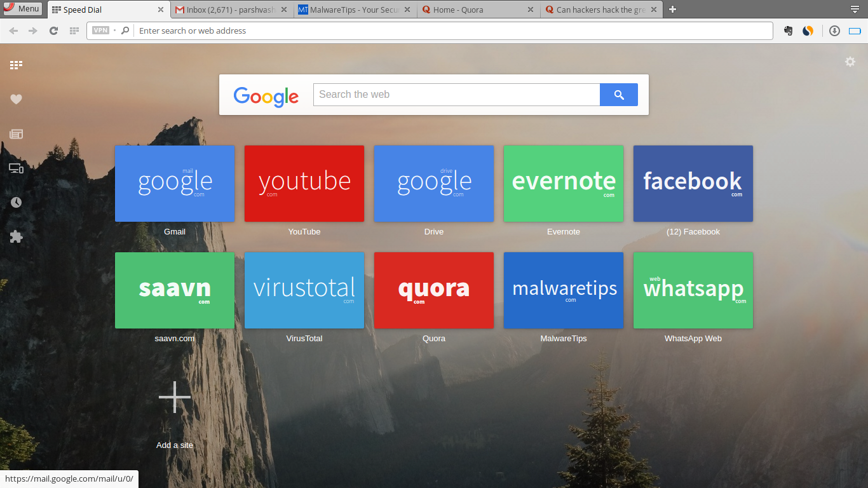Click the magnifier icon in address bar
The image size is (868, 488).
(125, 30)
